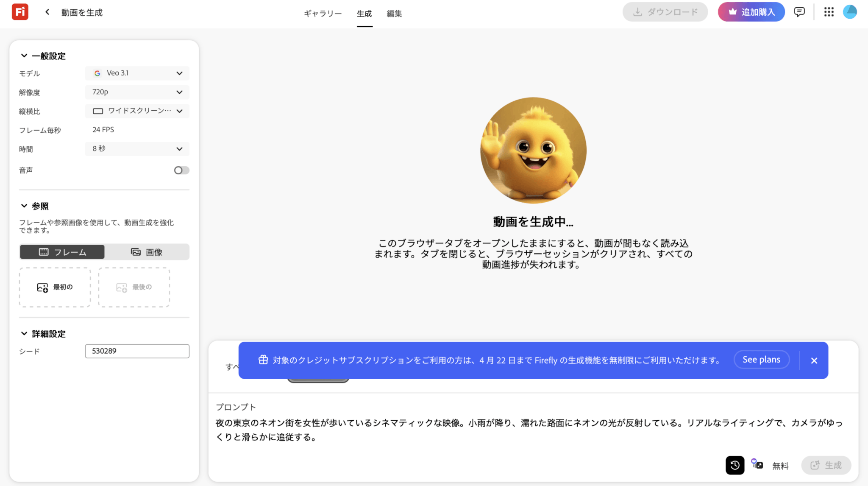Open the 時間 8 秒 dropdown

137,149
